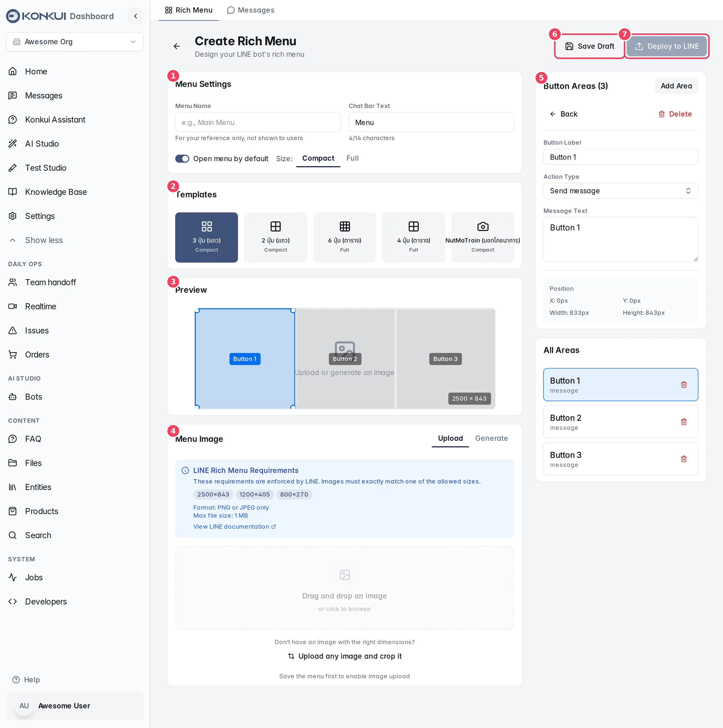Click the Chat Bar Text field
Image resolution: width=723 pixels, height=728 pixels.
[x=431, y=123]
